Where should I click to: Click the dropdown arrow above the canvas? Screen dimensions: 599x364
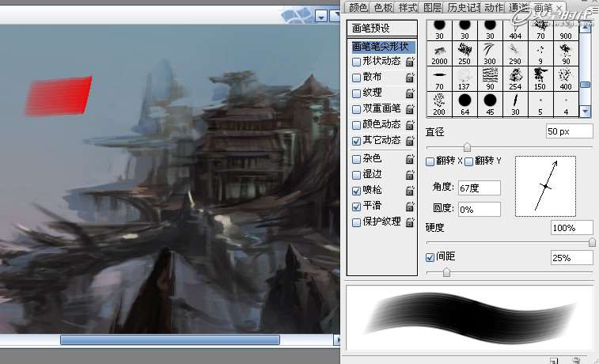tap(321, 16)
